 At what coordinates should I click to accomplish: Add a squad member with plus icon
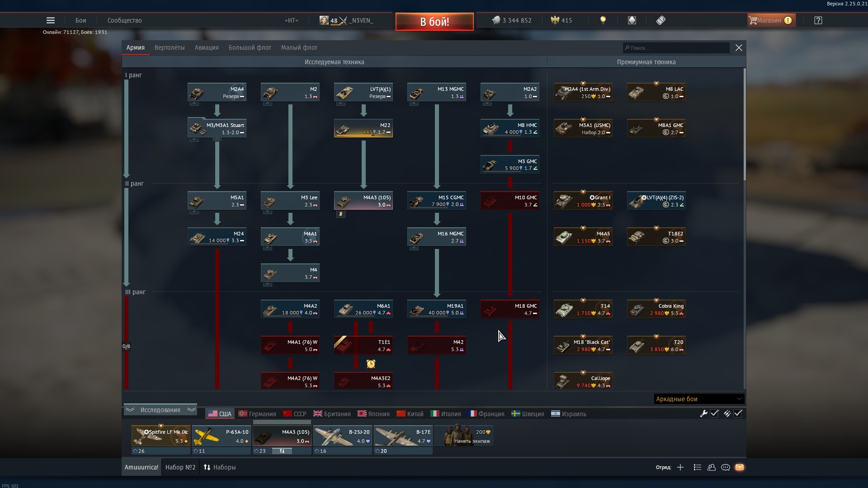[x=680, y=467]
